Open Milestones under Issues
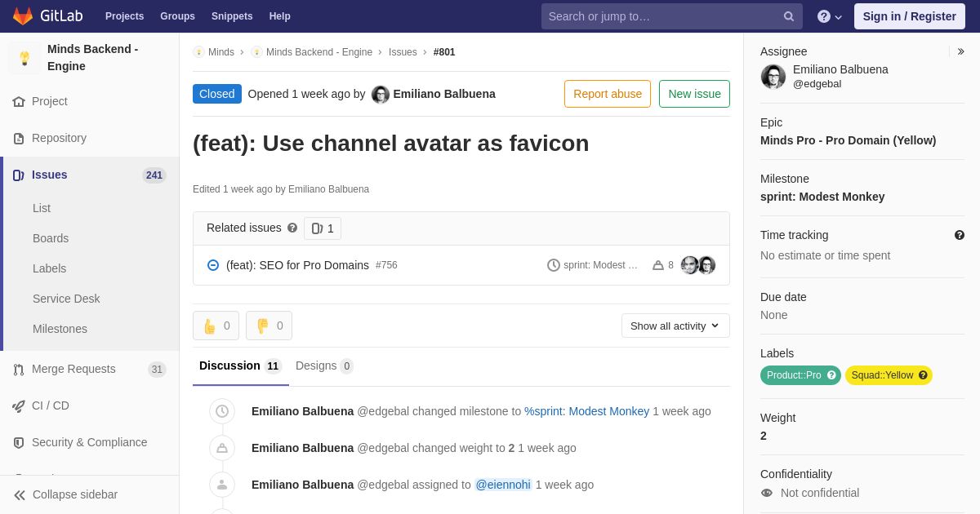 pos(60,329)
